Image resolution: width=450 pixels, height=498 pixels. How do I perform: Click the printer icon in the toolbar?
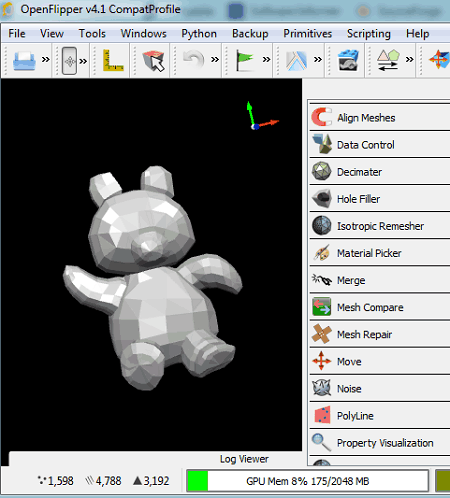click(x=24, y=61)
